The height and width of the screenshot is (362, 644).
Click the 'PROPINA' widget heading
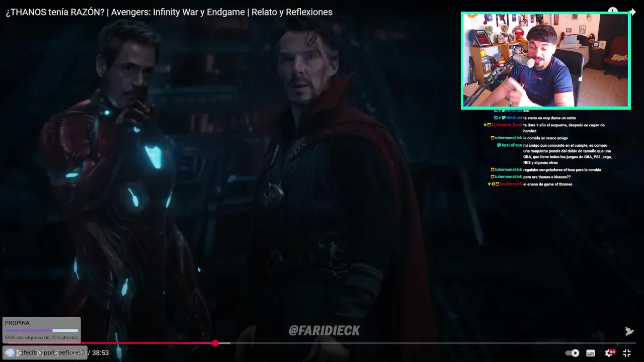(17, 323)
